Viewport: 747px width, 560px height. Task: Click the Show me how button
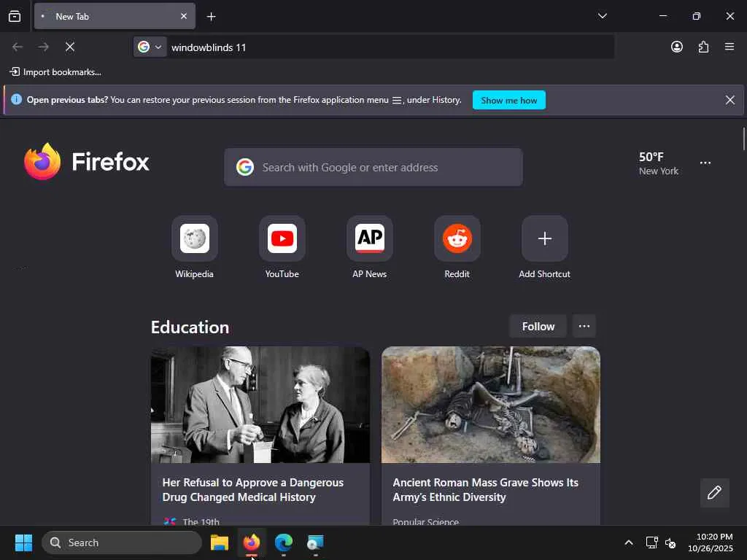[508, 100]
